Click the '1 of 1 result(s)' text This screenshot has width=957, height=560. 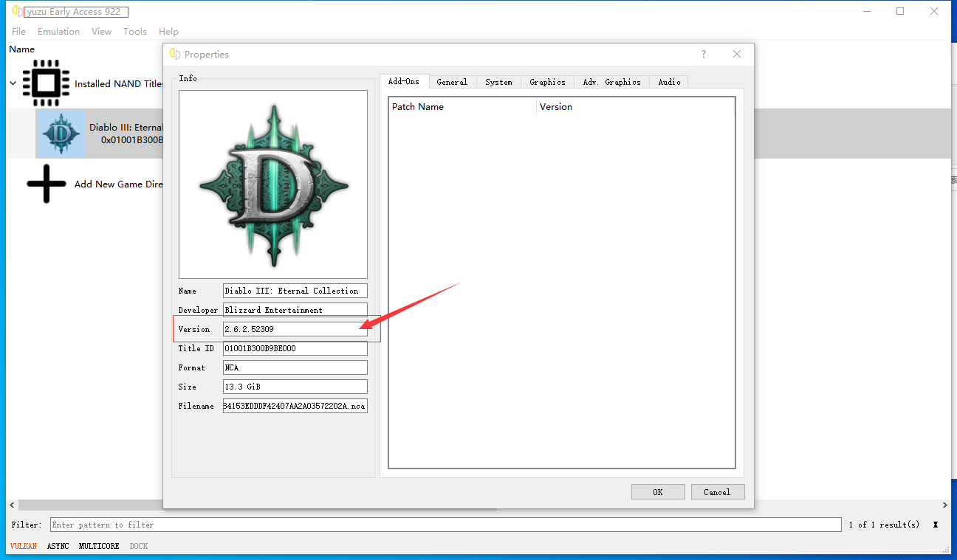884,525
